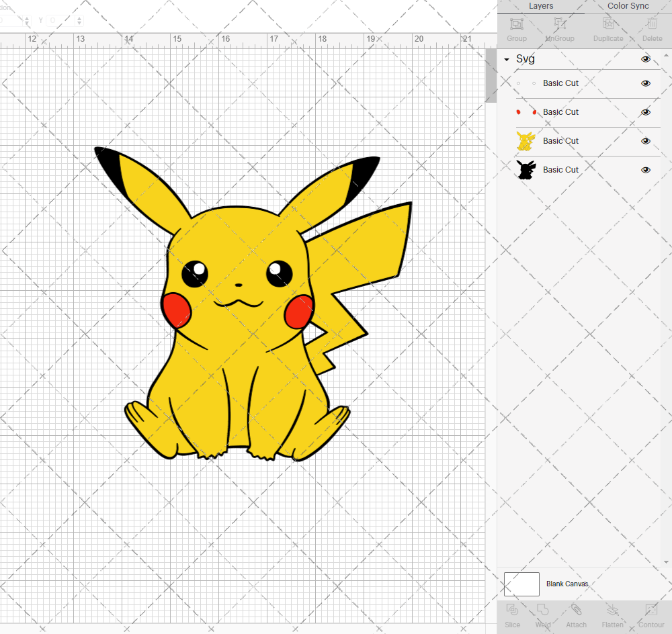672x634 pixels.
Task: Toggle visibility of the Svg group
Action: tap(645, 59)
